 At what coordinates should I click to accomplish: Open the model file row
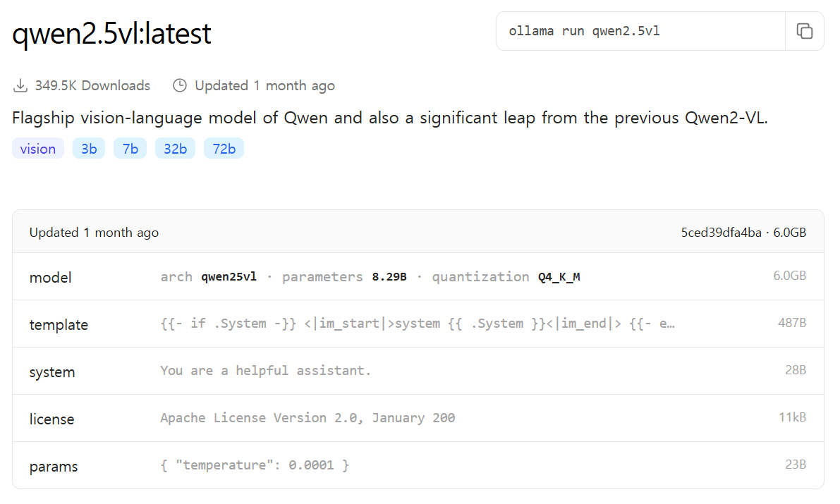click(51, 277)
